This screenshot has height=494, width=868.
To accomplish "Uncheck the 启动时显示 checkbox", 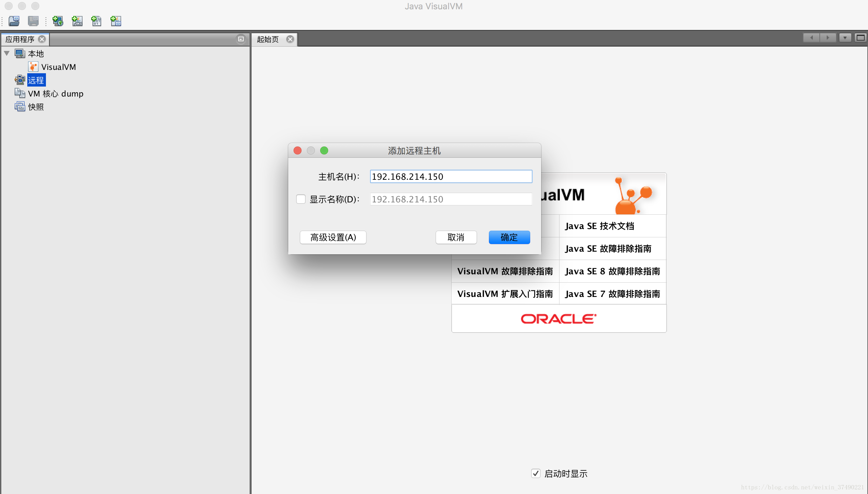I will click(536, 473).
